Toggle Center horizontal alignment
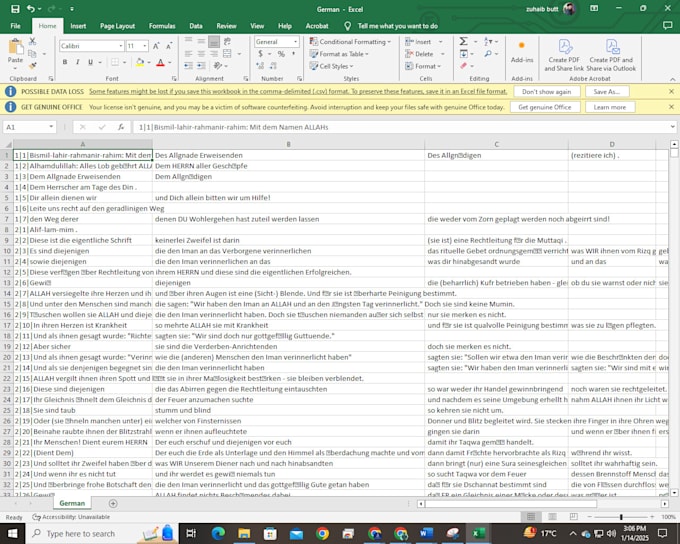This screenshot has width=680, height=544. click(x=201, y=54)
